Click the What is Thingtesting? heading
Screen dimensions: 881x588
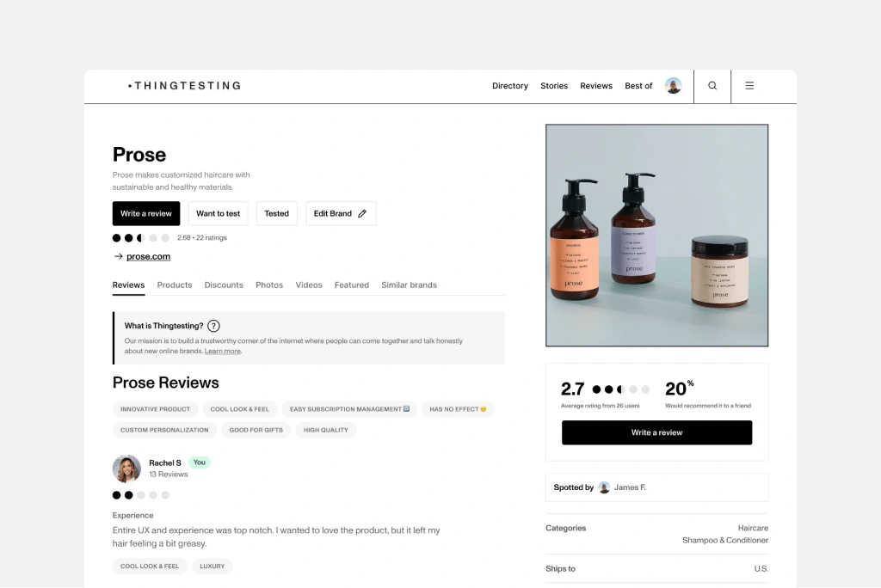[164, 326]
